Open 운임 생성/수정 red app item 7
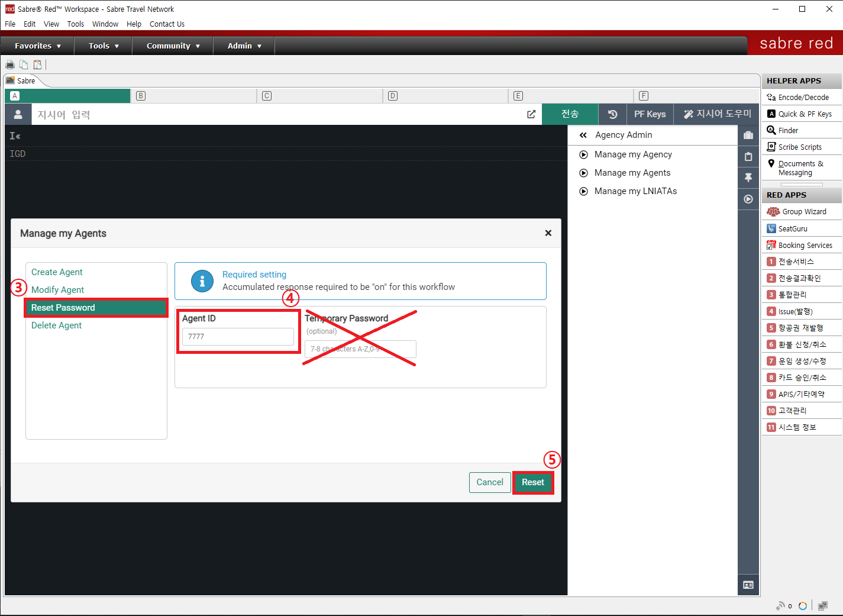The image size is (843, 616). 802,361
